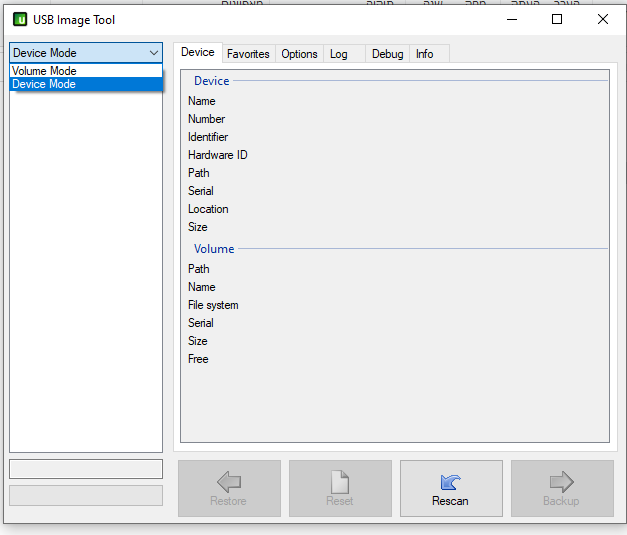Maximize the USB Image Tool window
This screenshot has width=627, height=535.
(x=557, y=19)
